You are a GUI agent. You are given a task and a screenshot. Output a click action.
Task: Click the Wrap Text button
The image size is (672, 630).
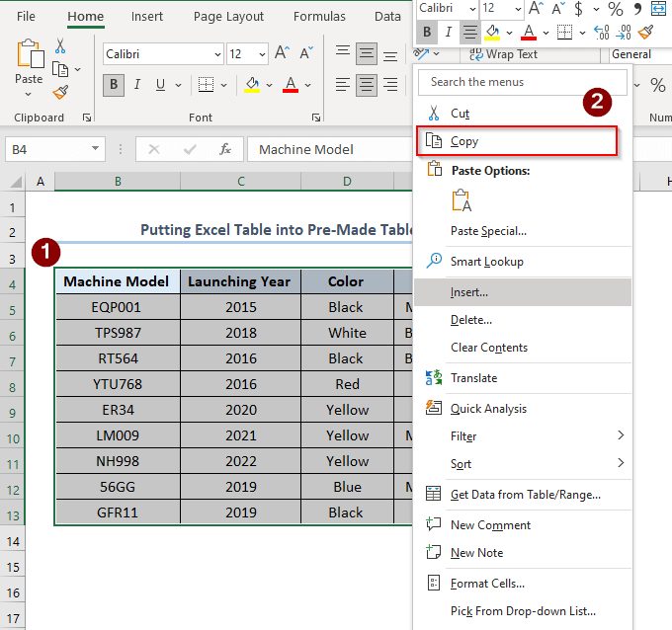point(503,54)
